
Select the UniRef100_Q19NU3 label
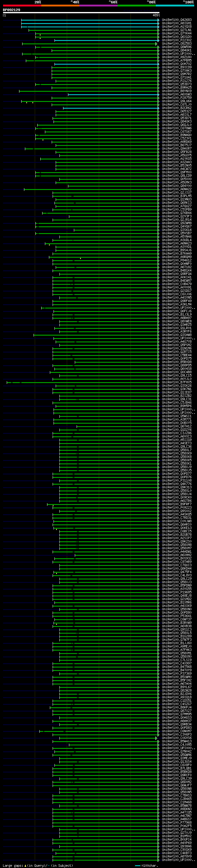tap(176, 200)
